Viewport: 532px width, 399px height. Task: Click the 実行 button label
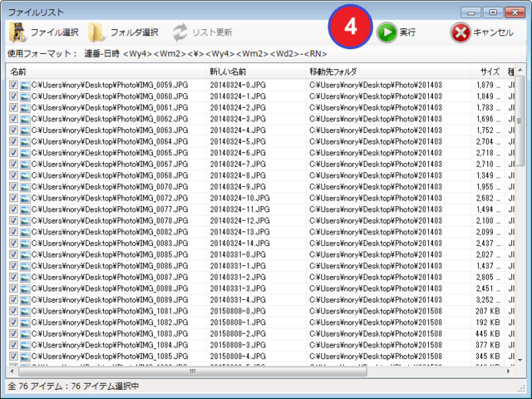tap(407, 32)
